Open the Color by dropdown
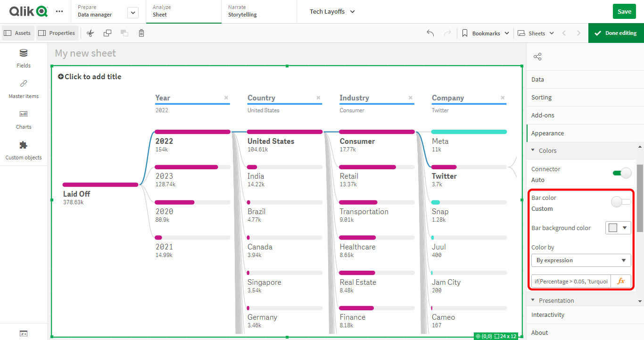 click(x=581, y=260)
